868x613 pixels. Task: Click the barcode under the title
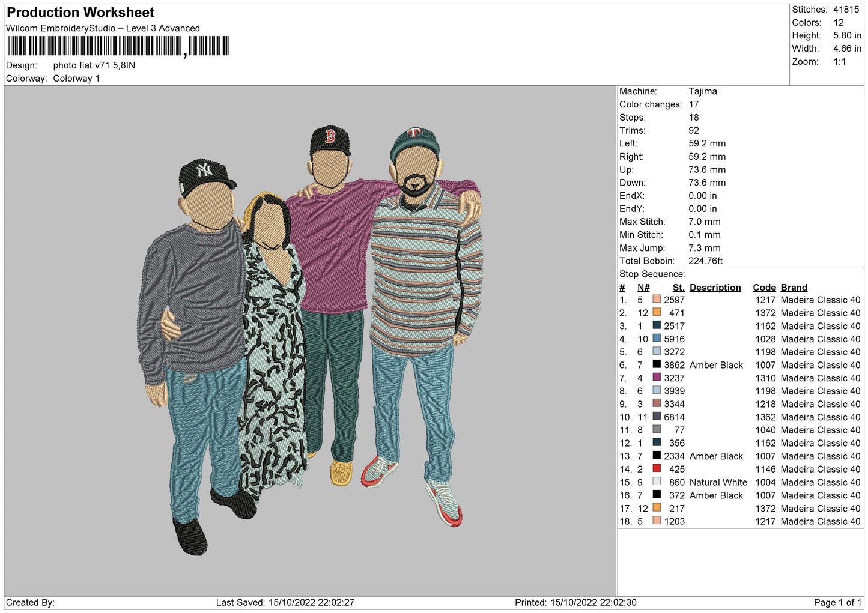tap(118, 46)
